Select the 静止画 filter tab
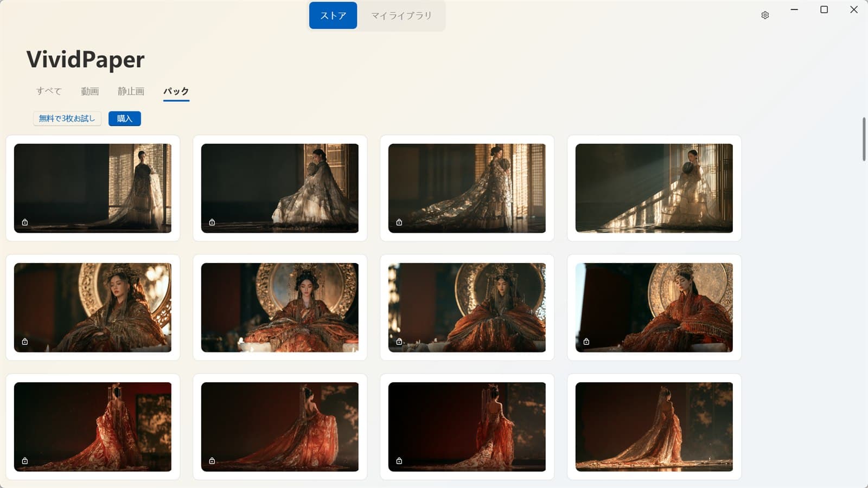Viewport: 868px width, 488px height. [x=131, y=91]
